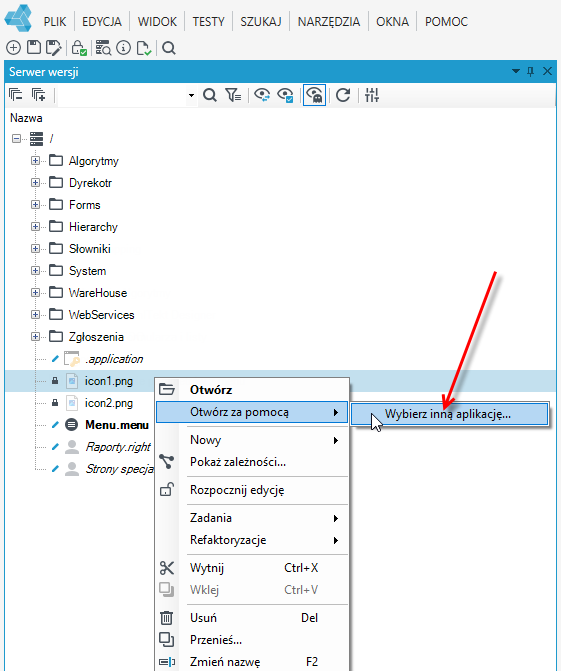The height and width of the screenshot is (671, 561).
Task: Click the Save disk icon
Action: tap(34, 48)
